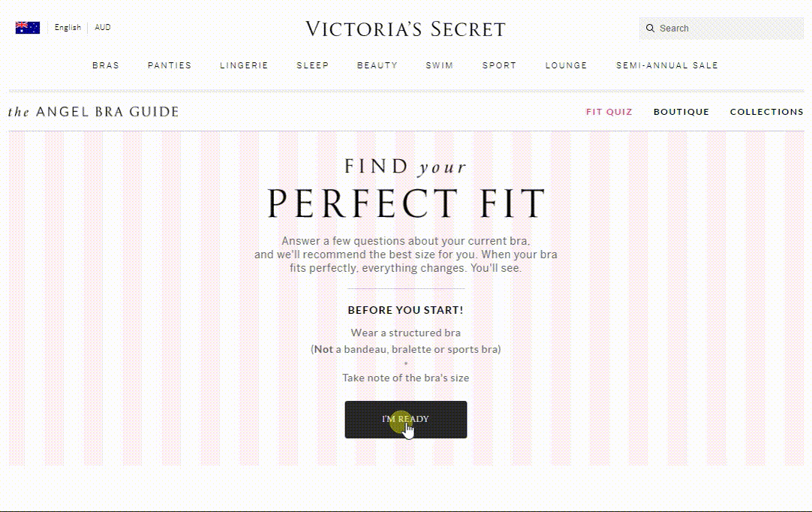Screen dimensions: 812x512
Task: Open the Bras menu
Action: [x=106, y=65]
